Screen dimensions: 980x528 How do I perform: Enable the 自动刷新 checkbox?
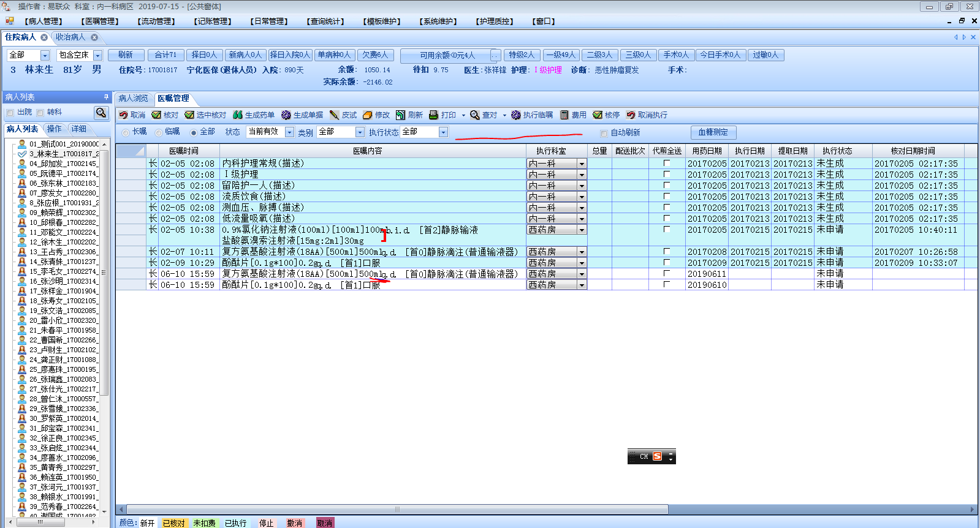click(604, 133)
